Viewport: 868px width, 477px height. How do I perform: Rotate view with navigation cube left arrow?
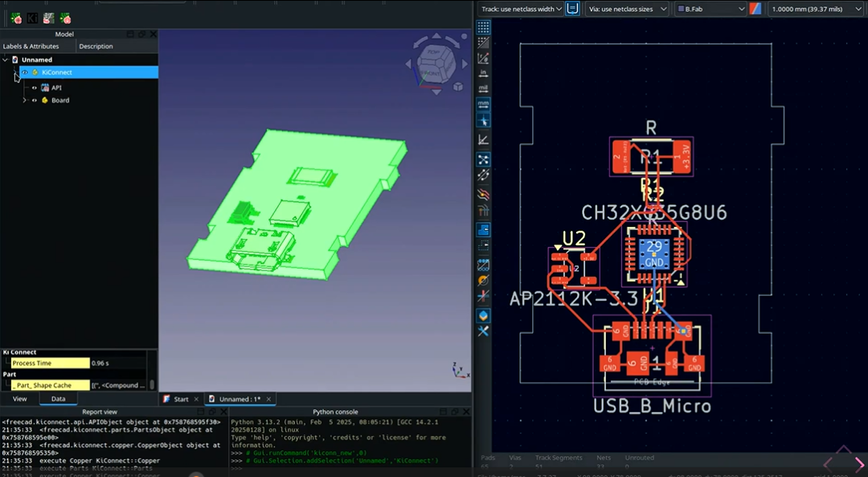[x=409, y=64]
